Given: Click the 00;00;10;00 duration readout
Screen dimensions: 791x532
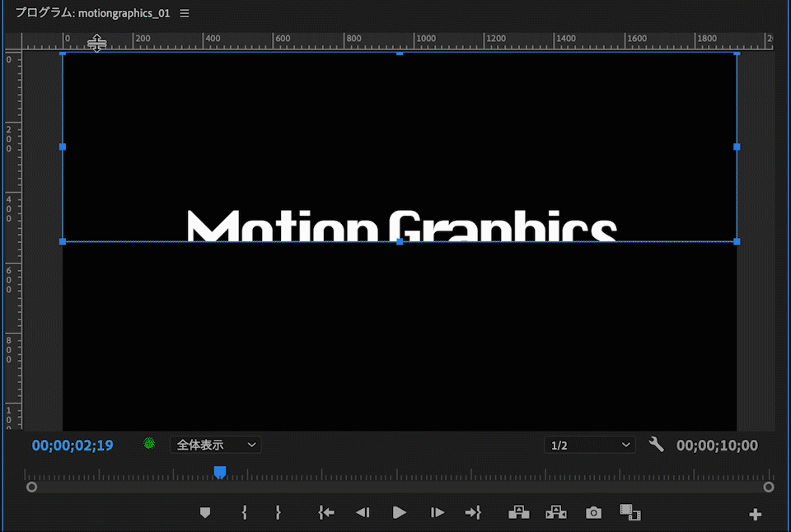Looking at the screenshot, I should [x=717, y=446].
